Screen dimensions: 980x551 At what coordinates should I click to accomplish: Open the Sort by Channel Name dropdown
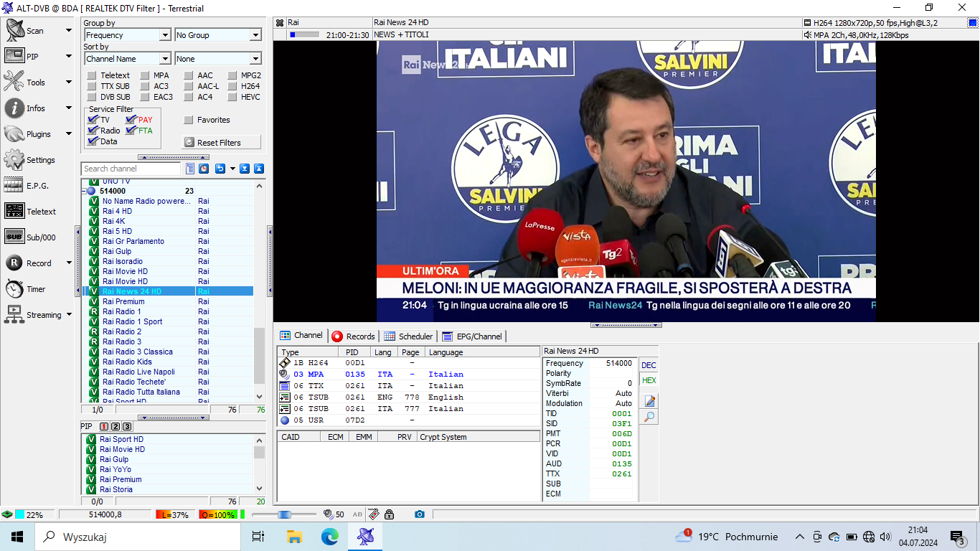coord(127,59)
